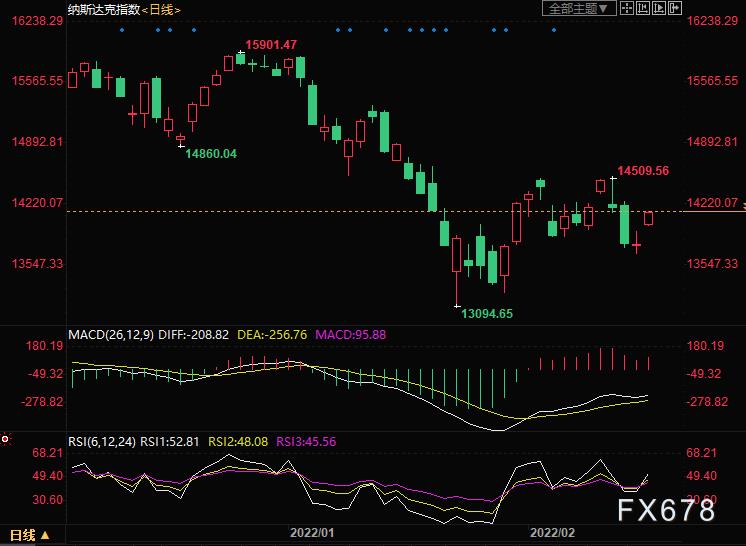Click the DIFF:-208.82 value

point(193,335)
